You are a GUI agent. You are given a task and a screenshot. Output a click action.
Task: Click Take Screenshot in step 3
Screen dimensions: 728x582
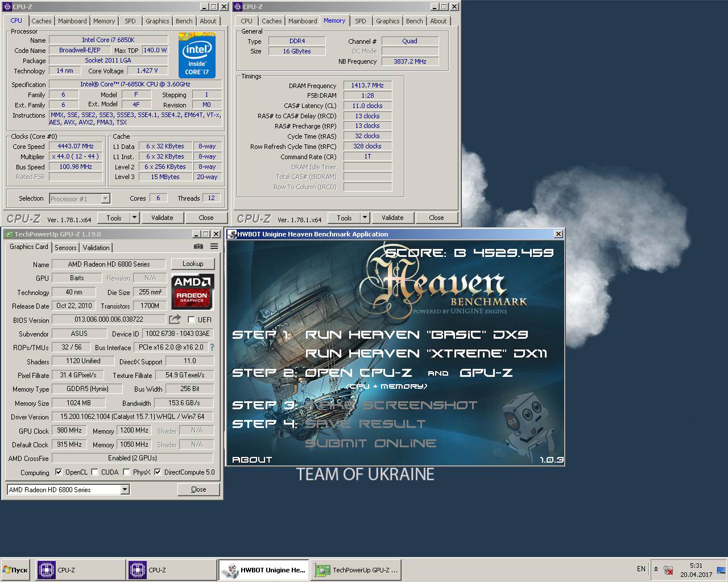tap(391, 405)
